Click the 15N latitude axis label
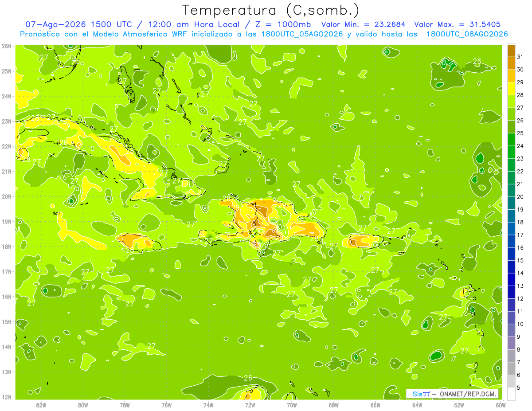The image size is (532, 411). pos(7,321)
